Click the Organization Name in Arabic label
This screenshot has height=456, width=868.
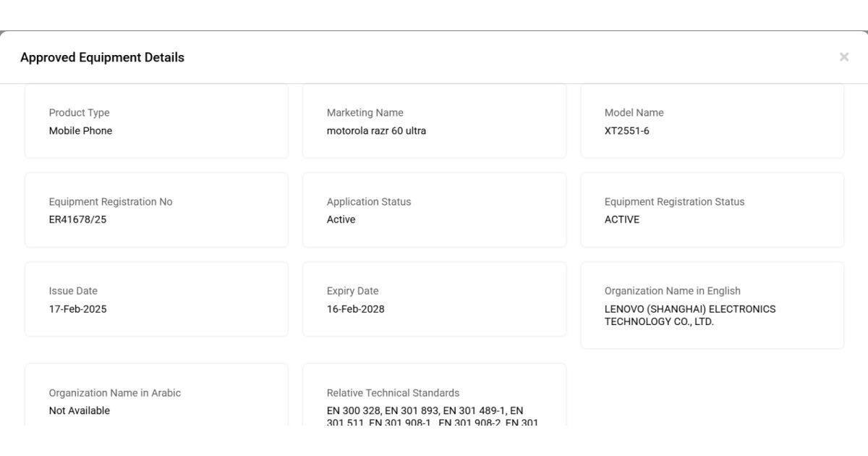pyautogui.click(x=115, y=393)
